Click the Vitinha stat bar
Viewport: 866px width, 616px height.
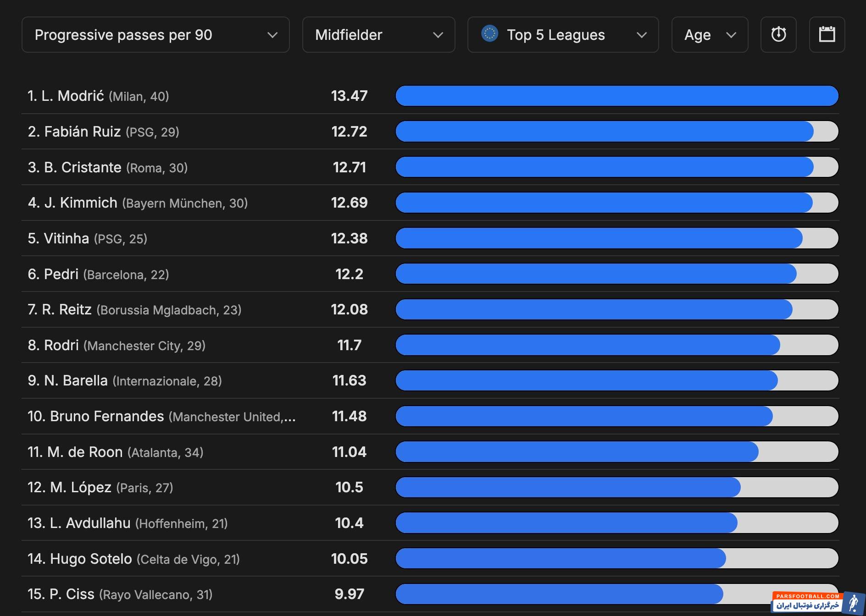tap(616, 238)
